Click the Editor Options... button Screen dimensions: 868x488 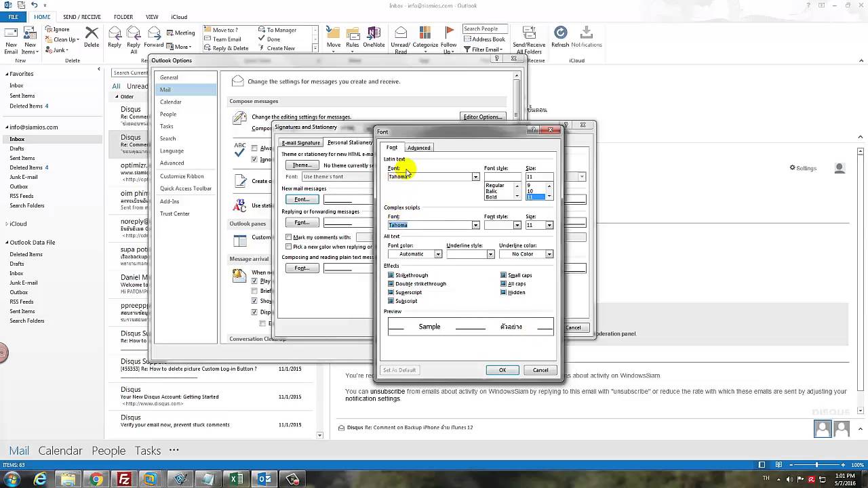(483, 117)
